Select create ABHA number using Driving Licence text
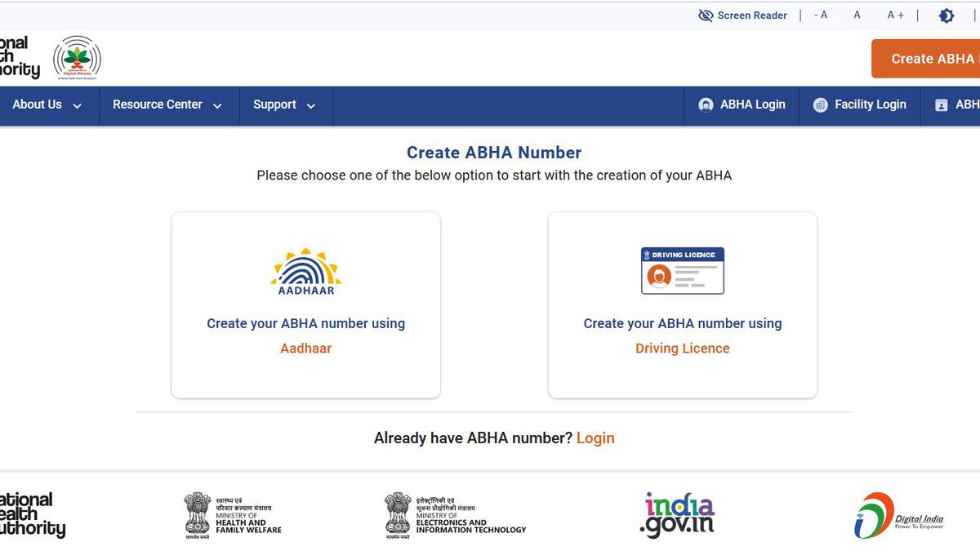980x551 pixels. point(683,323)
